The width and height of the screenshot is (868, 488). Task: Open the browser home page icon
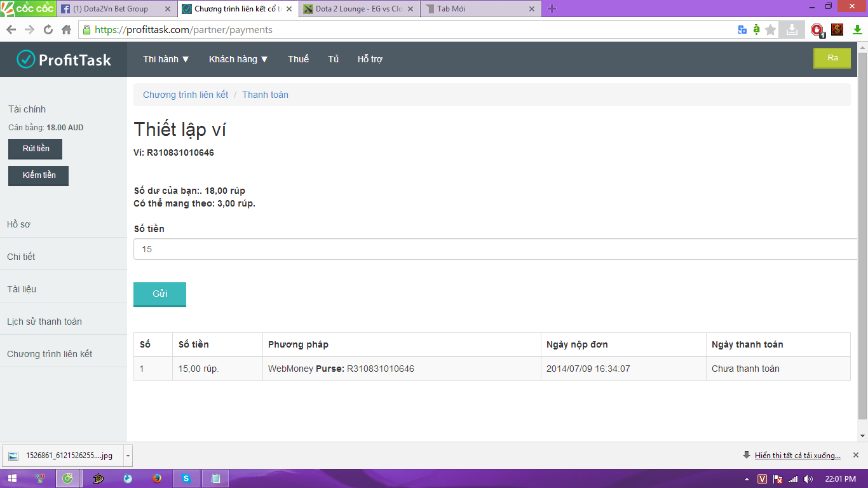[x=66, y=30]
